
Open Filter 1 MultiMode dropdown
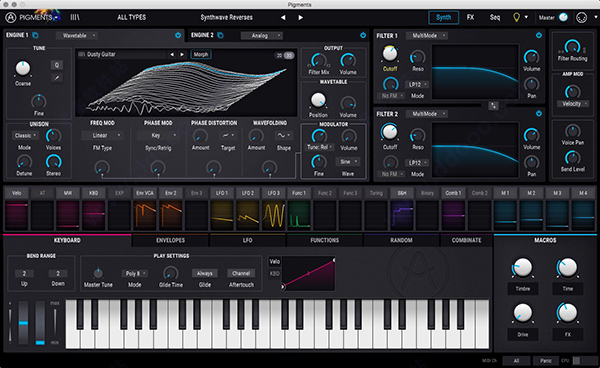tap(427, 36)
